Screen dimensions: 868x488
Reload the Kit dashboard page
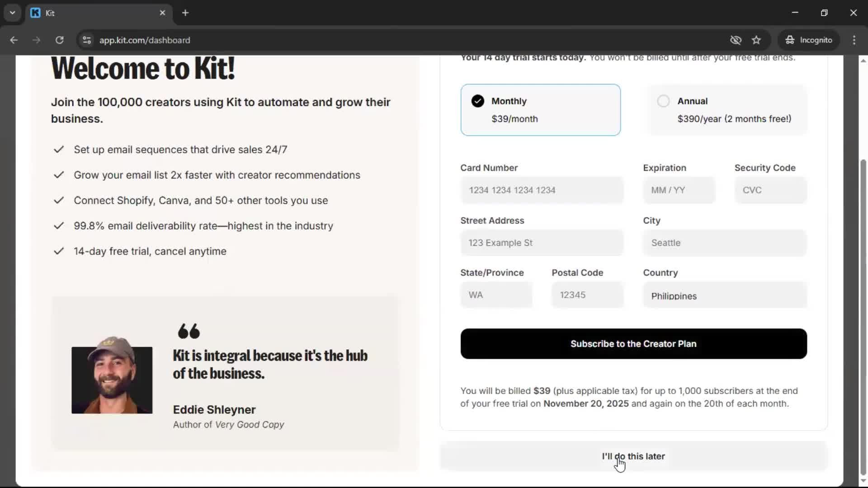click(x=59, y=40)
